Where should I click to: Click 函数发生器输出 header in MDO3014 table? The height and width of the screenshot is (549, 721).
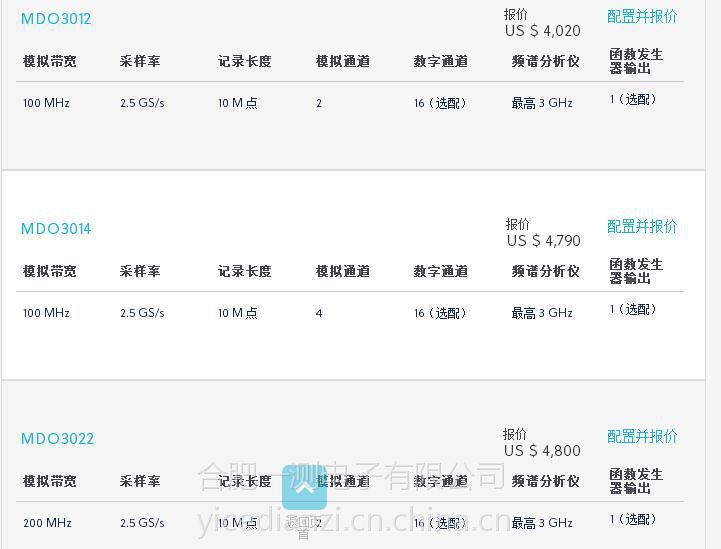pos(636,271)
